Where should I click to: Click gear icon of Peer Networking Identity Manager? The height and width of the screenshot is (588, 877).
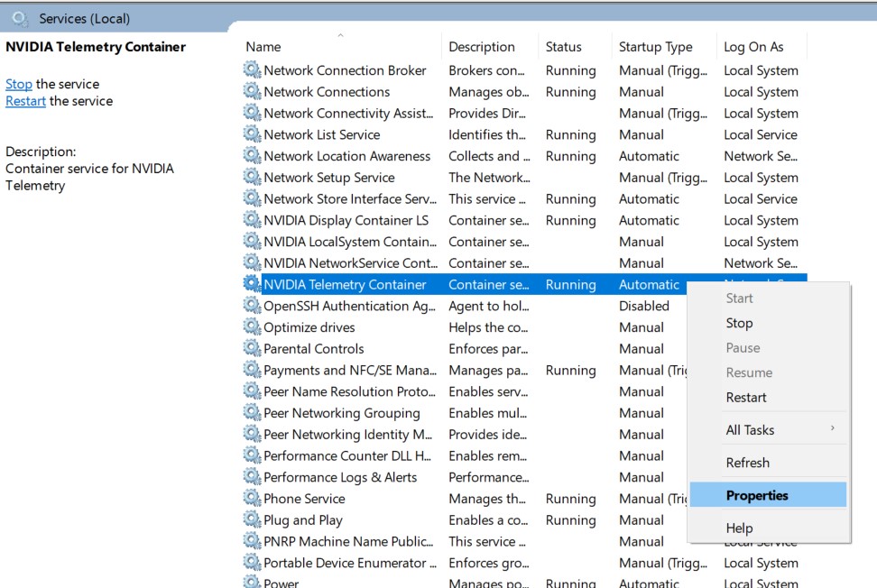point(252,434)
